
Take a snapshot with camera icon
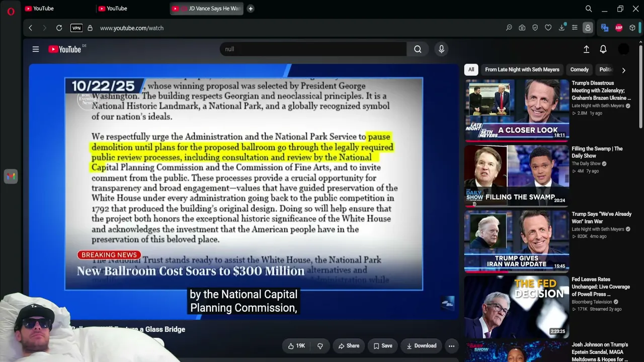(522, 28)
